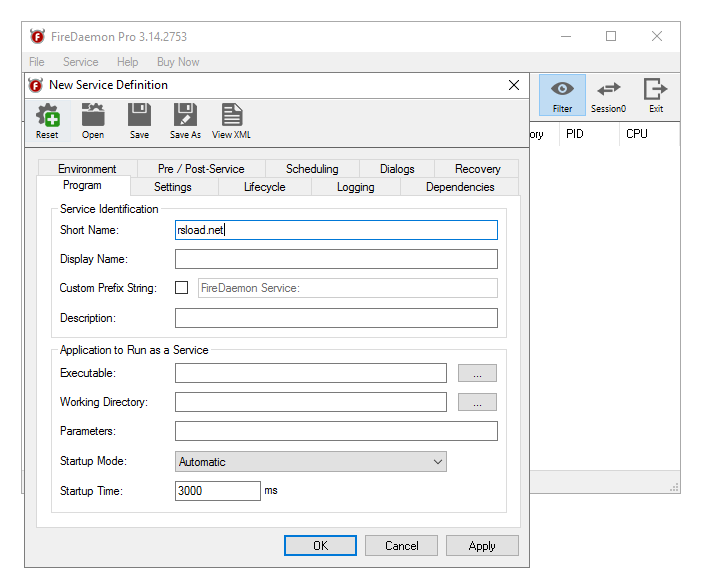Click the New Service Definition dialog icon
The height and width of the screenshot is (578, 709).
tap(35, 85)
